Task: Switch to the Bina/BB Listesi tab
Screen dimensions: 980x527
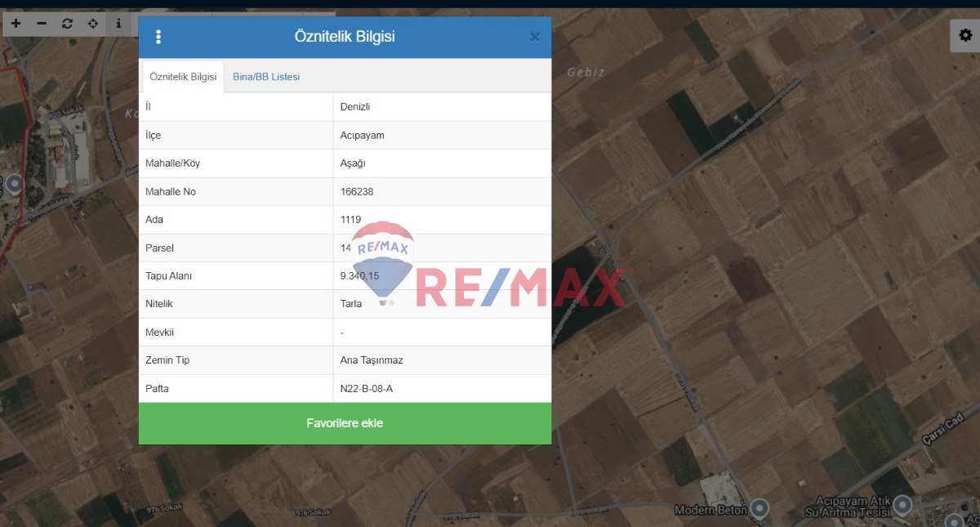Action: click(x=266, y=77)
